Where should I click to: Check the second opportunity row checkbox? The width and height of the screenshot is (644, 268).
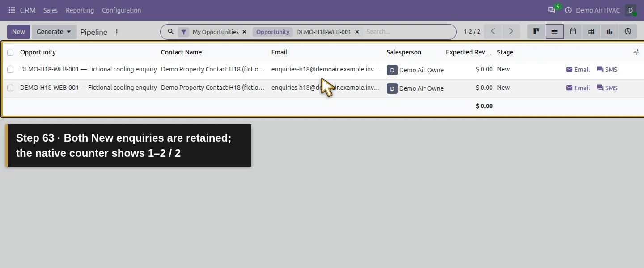pyautogui.click(x=10, y=88)
